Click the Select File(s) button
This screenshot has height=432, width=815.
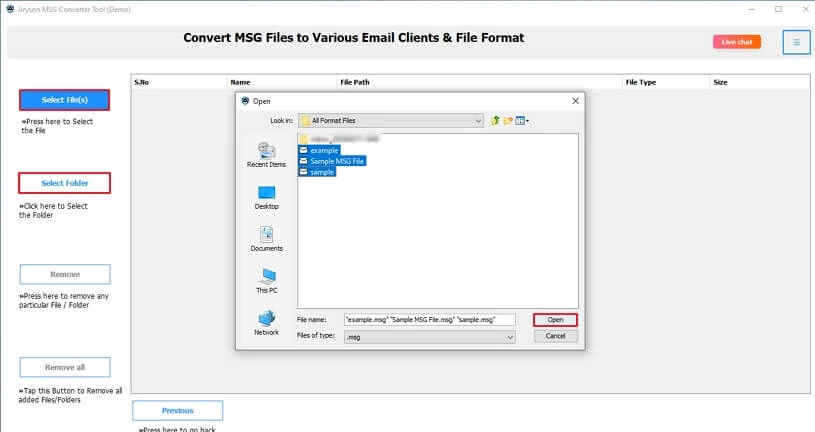(64, 100)
